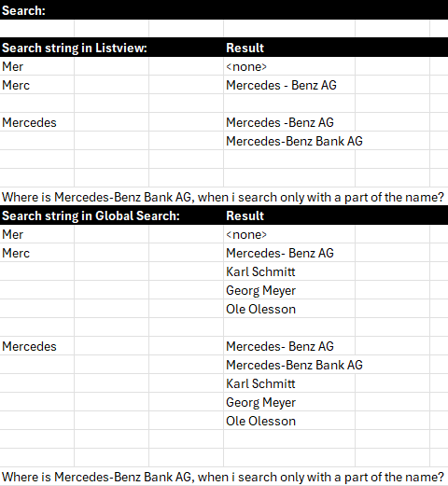The height and width of the screenshot is (486, 448).
Task: Click 'Mercedes-Benz Bank AG' in Global Search results
Action: (294, 365)
